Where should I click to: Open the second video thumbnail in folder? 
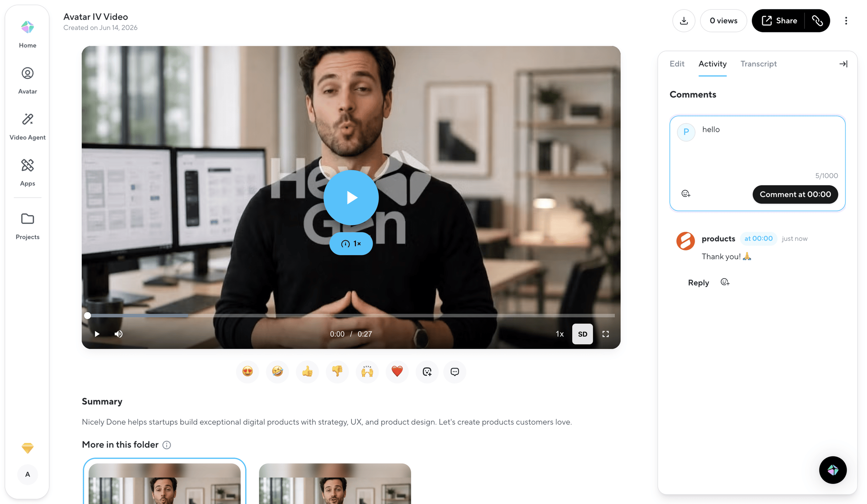335,483
